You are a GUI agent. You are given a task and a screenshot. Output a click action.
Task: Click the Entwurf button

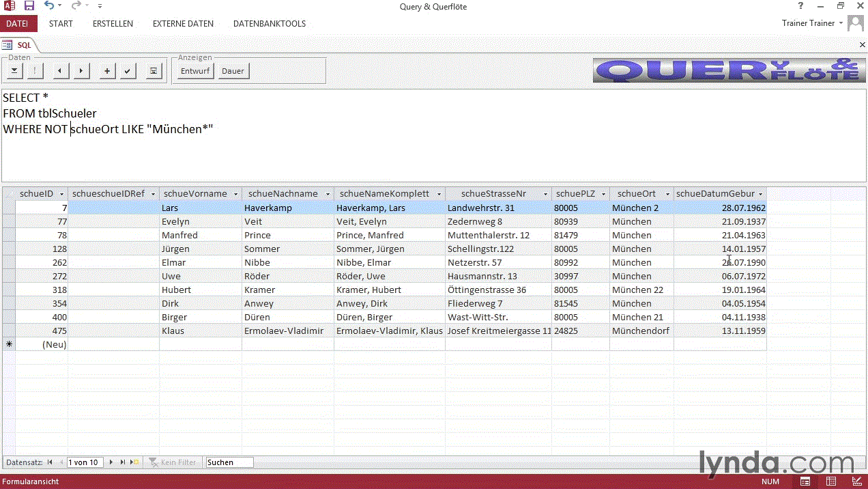pos(194,71)
